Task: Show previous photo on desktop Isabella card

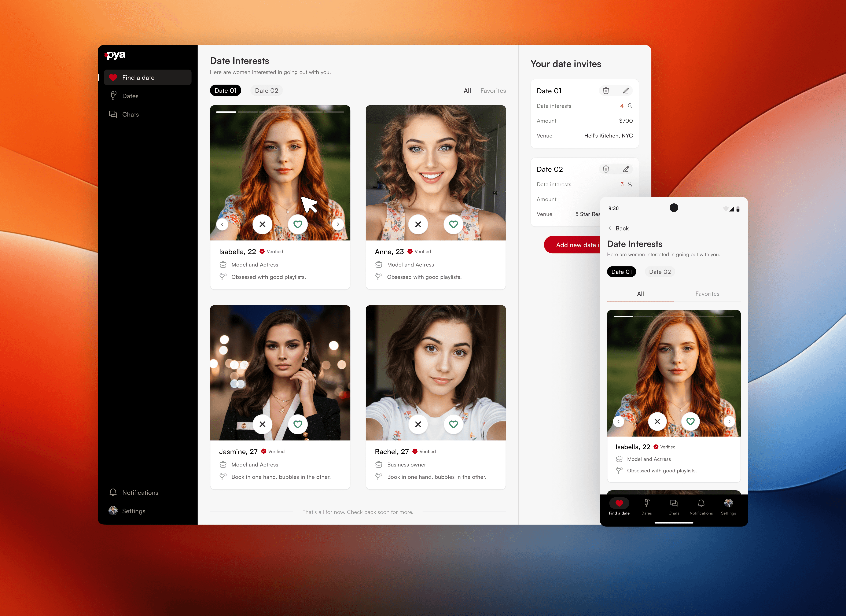Action: (x=222, y=225)
